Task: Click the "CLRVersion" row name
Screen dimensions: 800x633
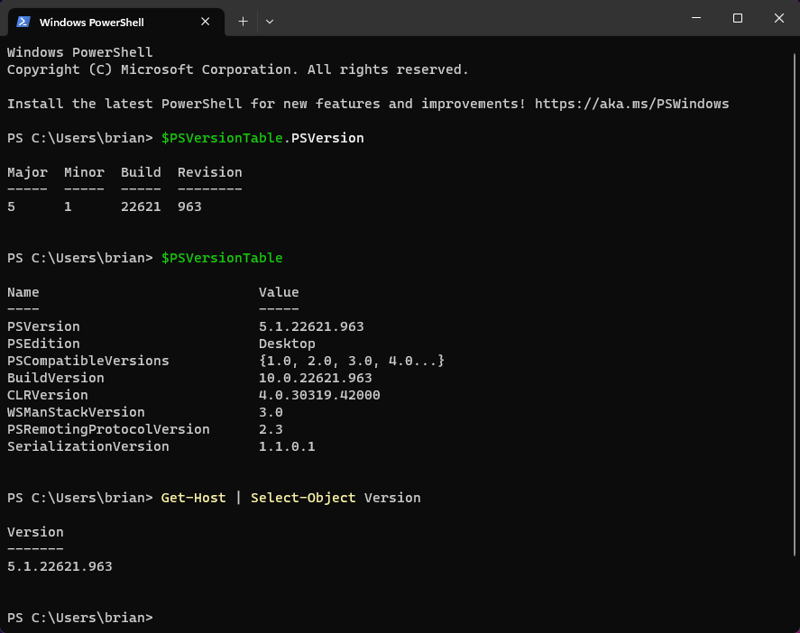Action: 47,395
